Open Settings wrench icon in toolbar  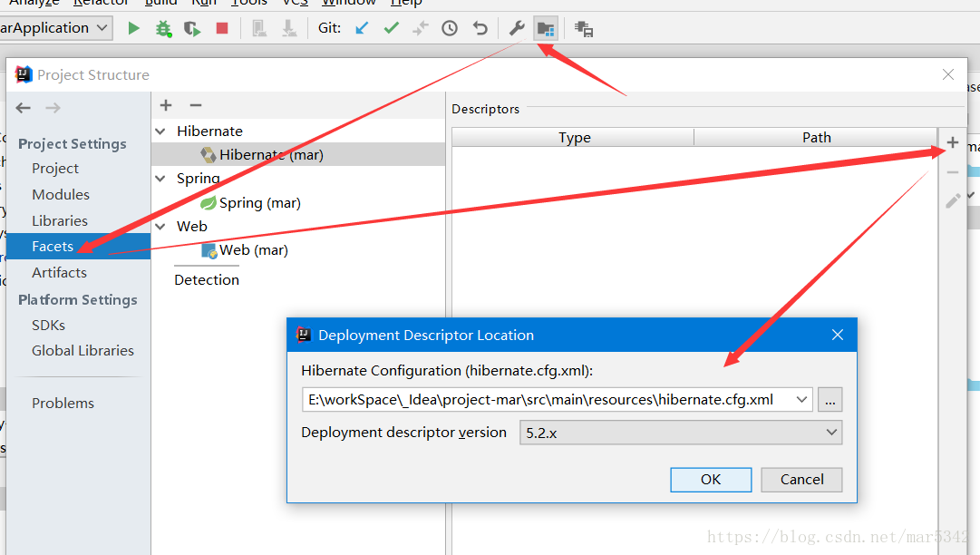click(x=517, y=28)
